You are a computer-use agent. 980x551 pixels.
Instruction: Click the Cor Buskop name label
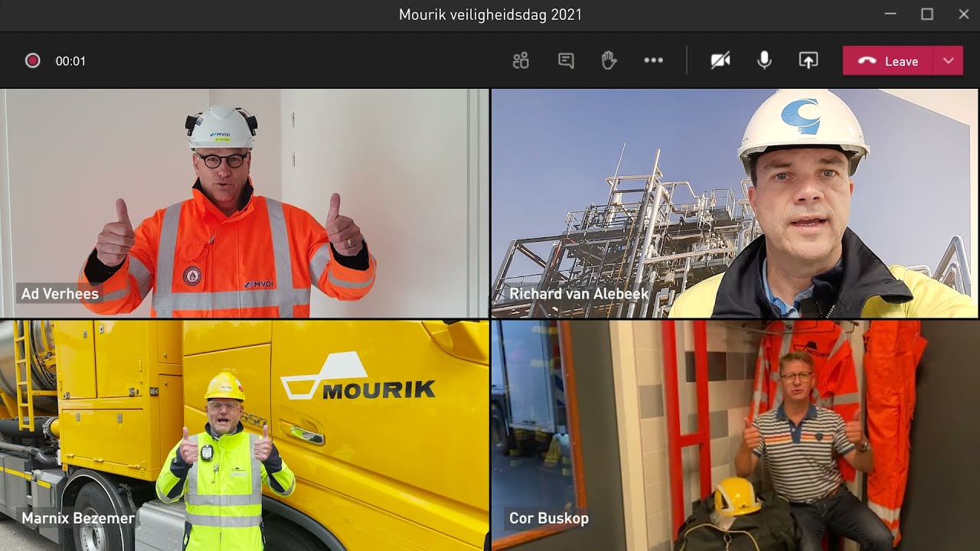(x=549, y=518)
